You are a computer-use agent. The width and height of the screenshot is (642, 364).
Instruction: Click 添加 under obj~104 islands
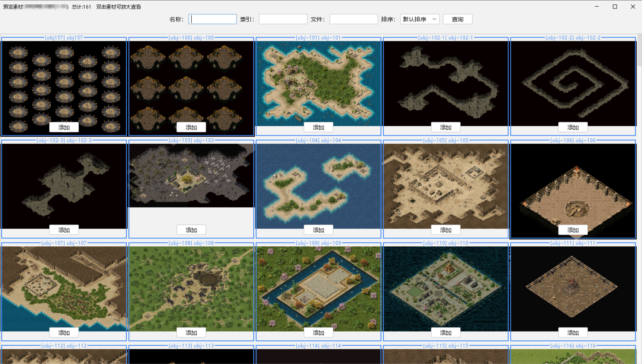click(x=318, y=230)
